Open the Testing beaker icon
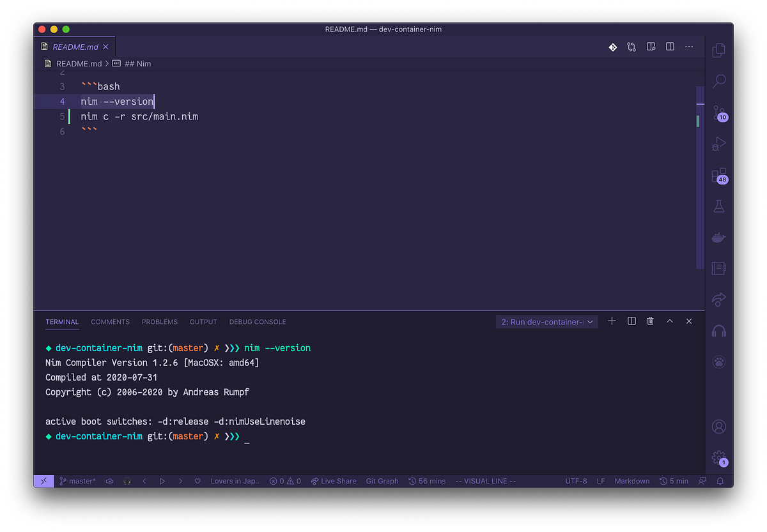This screenshot has width=767, height=532. (x=718, y=206)
